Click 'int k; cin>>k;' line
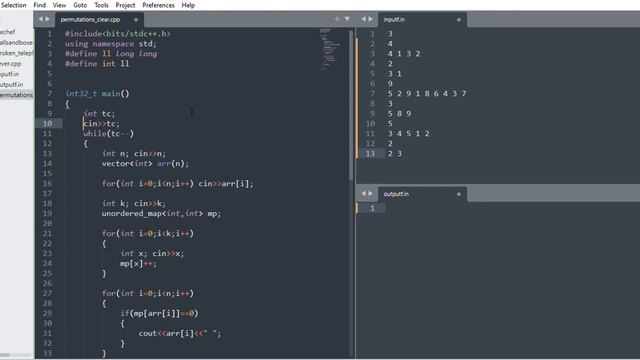The height and width of the screenshot is (360, 640). 134,203
